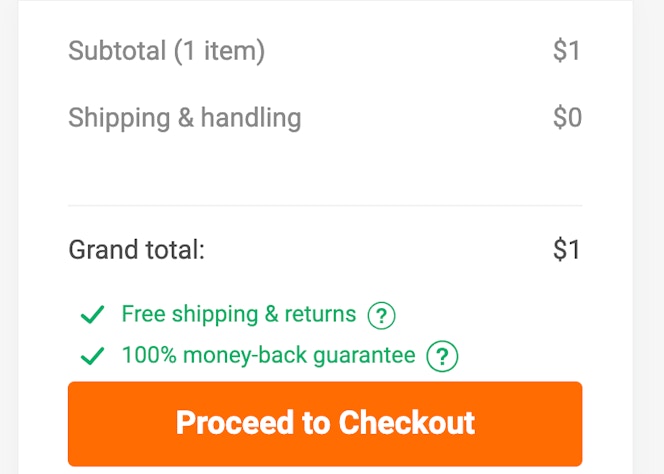Select the Free shipping & returns text
Viewport: 664px width, 474px height.
coord(239,315)
